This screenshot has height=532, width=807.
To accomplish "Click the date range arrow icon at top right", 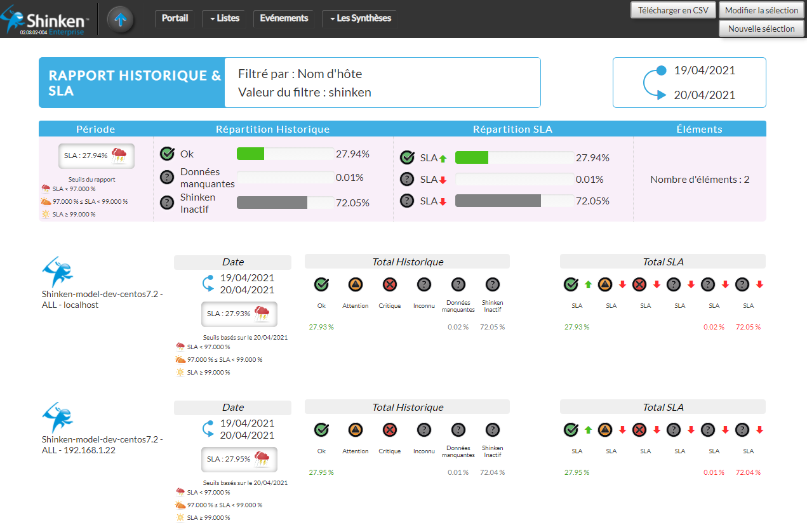I will (x=655, y=83).
